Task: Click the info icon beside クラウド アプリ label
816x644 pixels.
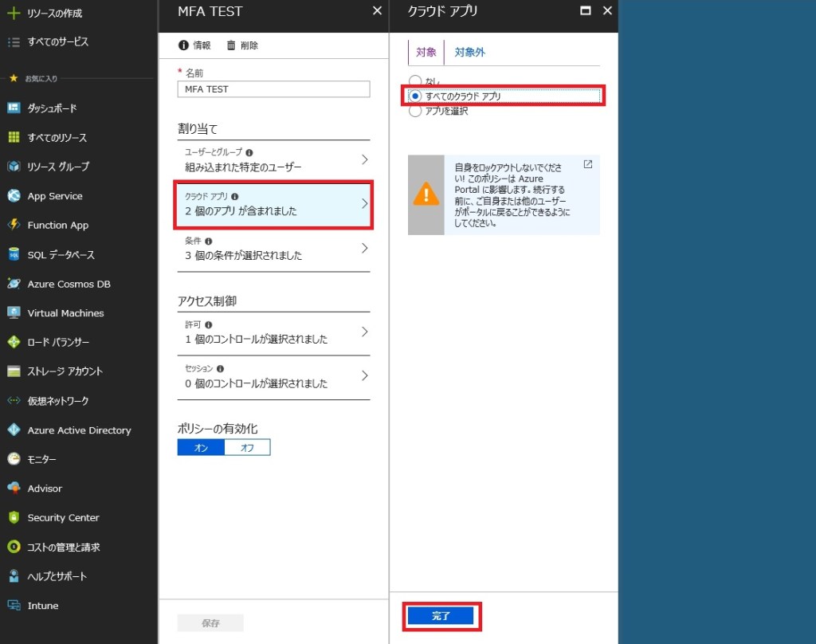Action: click(x=235, y=197)
